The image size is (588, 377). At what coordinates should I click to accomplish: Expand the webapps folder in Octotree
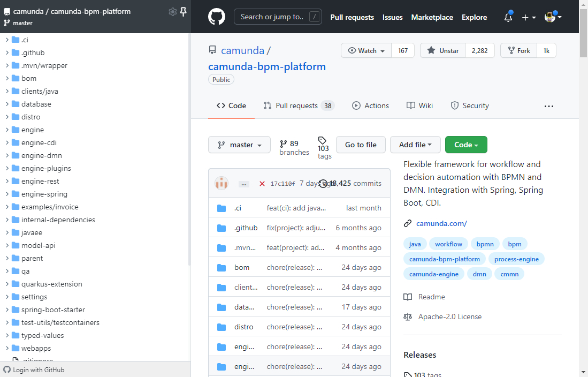tap(7, 349)
